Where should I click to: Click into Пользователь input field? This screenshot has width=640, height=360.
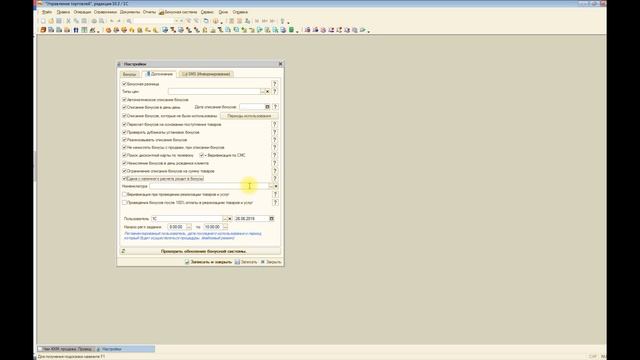[x=187, y=219]
